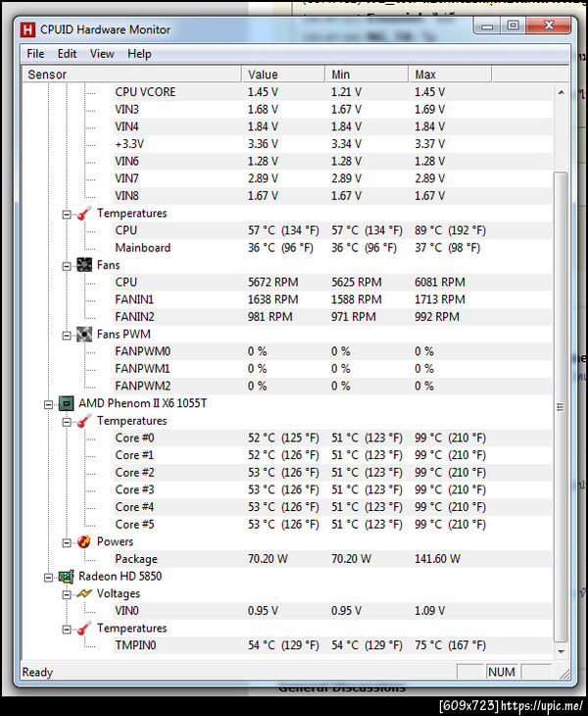588x716 pixels.
Task: Select the VIN3 voltage row
Action: (332, 110)
